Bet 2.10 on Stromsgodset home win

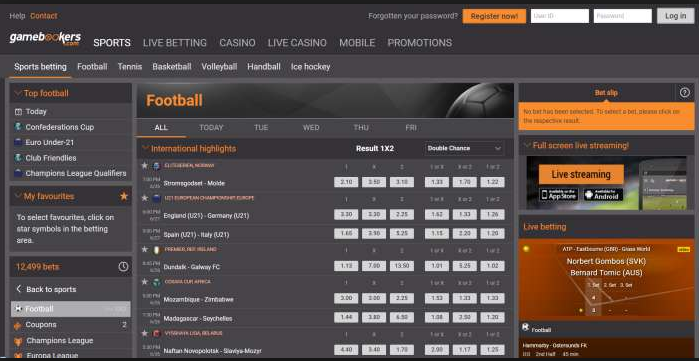coord(346,182)
